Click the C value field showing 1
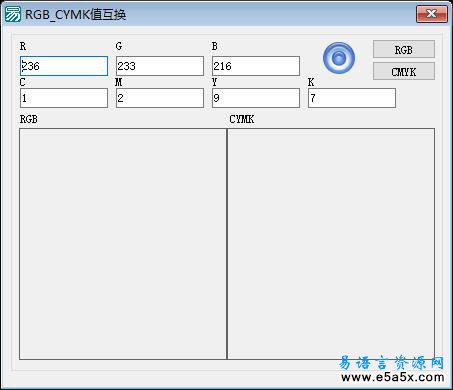This screenshot has height=390, width=453. coord(64,98)
